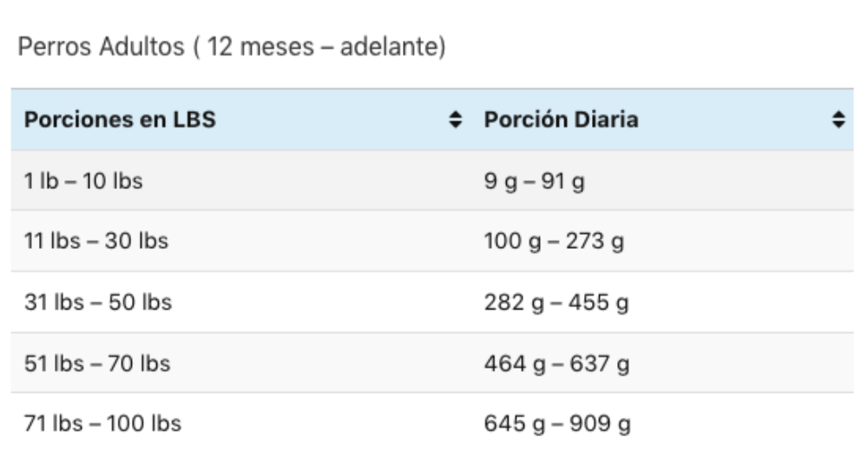Click the 100 lbs value in last row
Image resolution: width=868 pixels, height=457 pixels.
pos(144,424)
